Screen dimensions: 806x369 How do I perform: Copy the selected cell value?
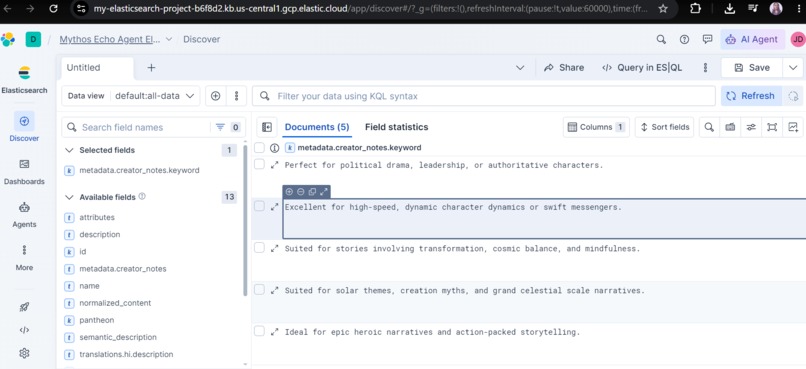coord(312,192)
